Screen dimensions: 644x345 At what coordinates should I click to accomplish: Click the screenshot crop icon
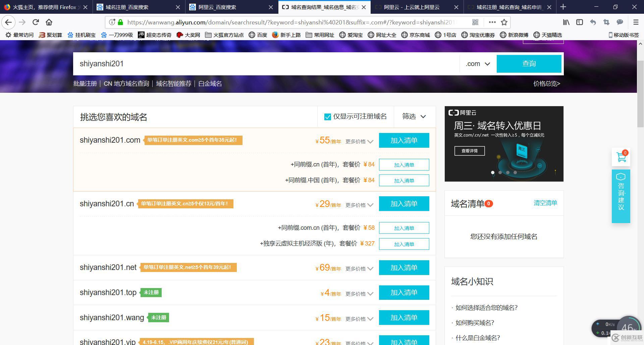(x=606, y=22)
